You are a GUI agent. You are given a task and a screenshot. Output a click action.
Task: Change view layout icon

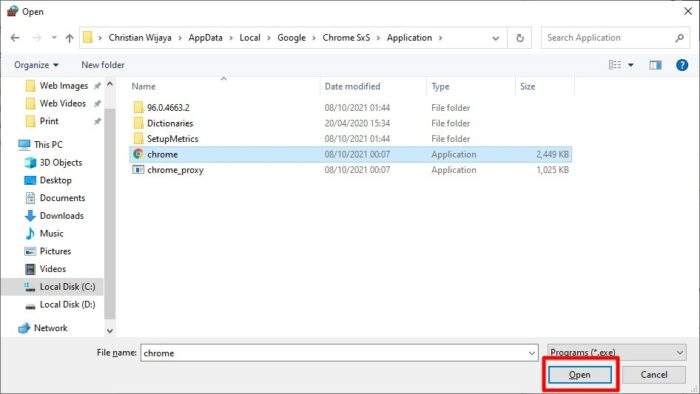point(615,65)
